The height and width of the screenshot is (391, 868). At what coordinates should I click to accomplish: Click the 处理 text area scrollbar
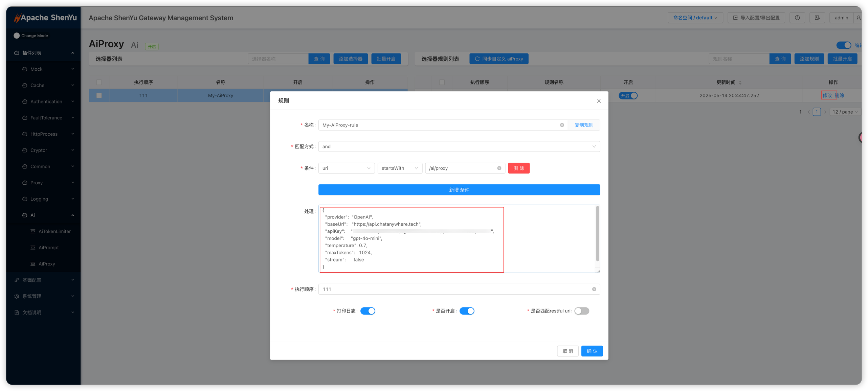[x=598, y=233]
